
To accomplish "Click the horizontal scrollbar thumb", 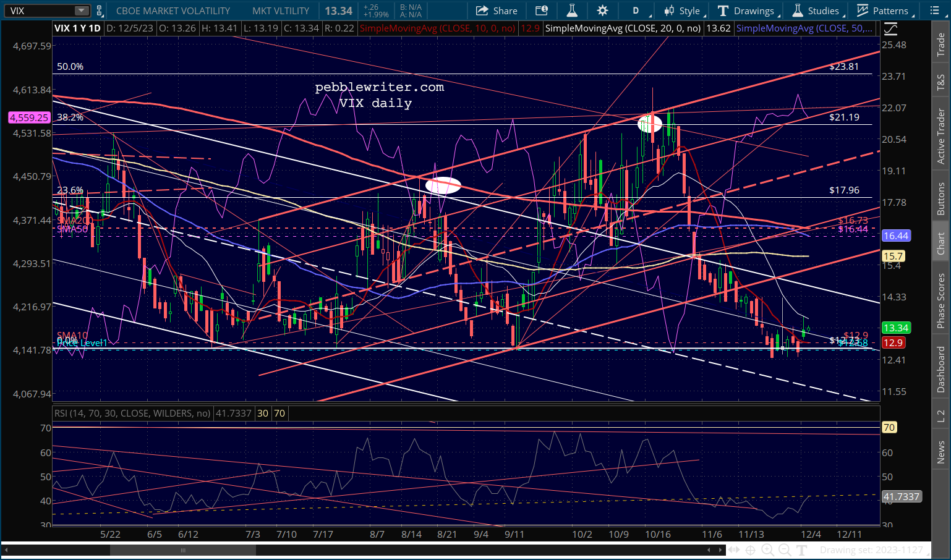I will pos(183,550).
